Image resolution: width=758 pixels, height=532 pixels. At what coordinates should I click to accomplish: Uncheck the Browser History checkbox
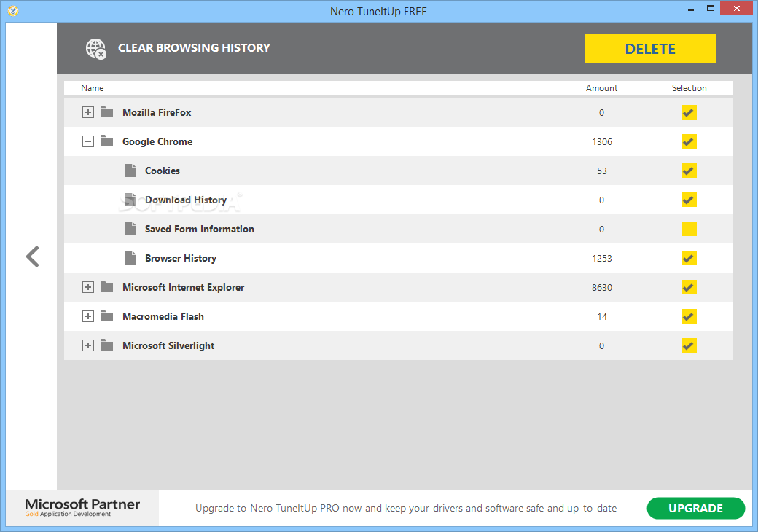coord(689,258)
